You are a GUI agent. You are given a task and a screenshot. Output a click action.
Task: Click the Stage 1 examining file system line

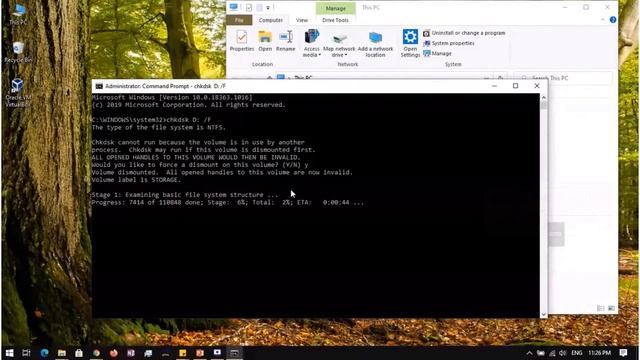click(185, 195)
